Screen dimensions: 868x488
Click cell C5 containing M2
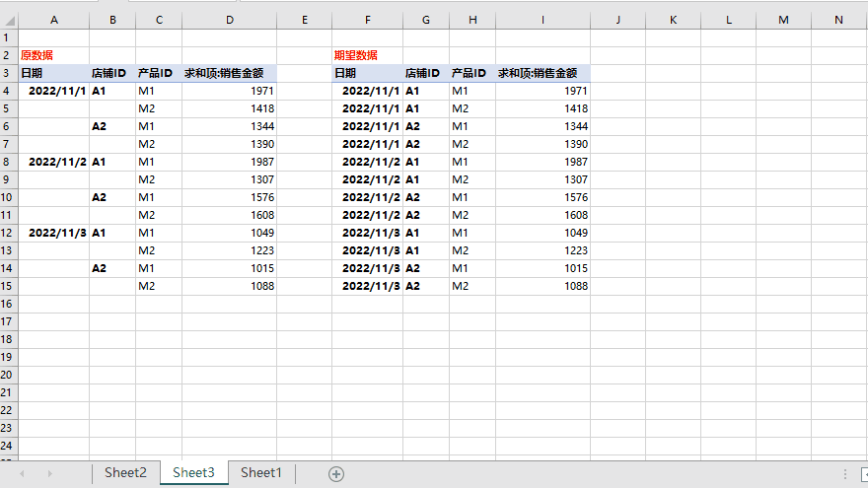(x=159, y=108)
